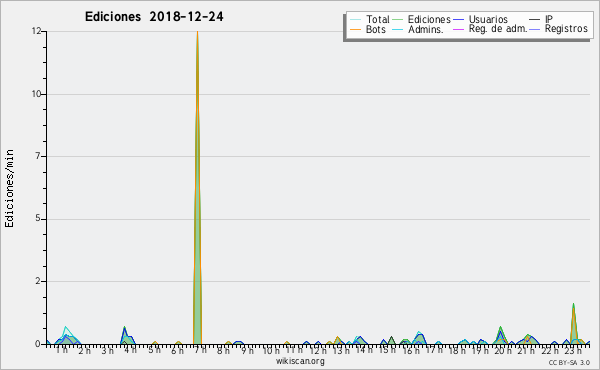The width and height of the screenshot is (600, 370).
Task: Click the magenta Reg. de adm. legend swatch
Action: (458, 29)
